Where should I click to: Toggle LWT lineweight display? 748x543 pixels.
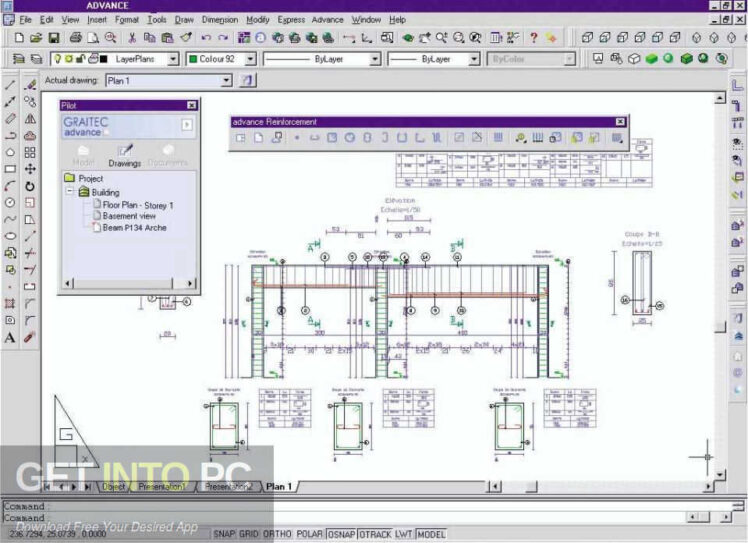(x=404, y=534)
